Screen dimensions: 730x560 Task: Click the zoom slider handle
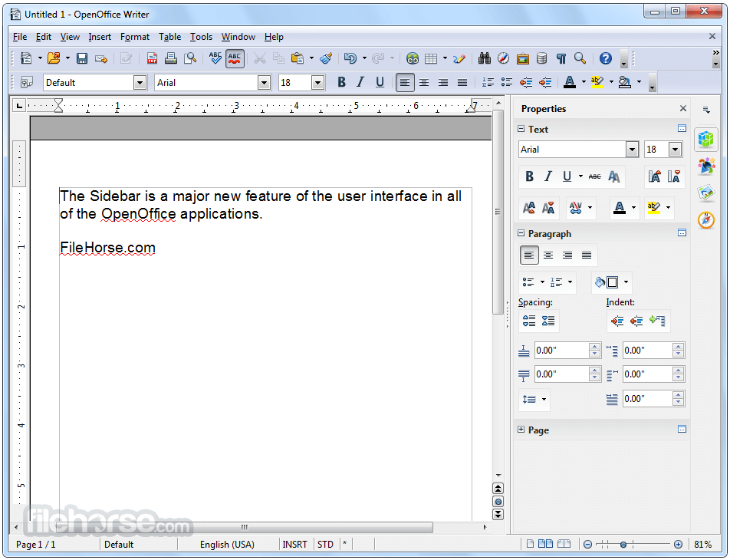pos(623,544)
